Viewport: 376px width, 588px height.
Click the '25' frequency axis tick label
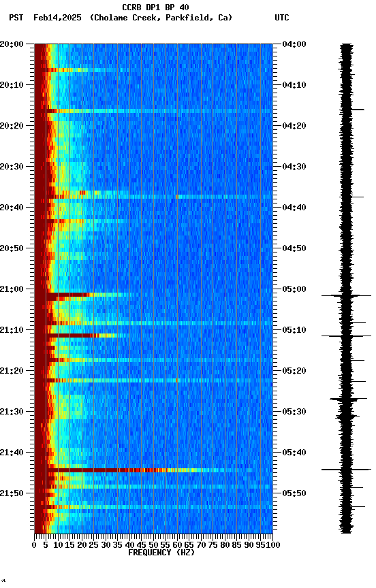(x=93, y=545)
